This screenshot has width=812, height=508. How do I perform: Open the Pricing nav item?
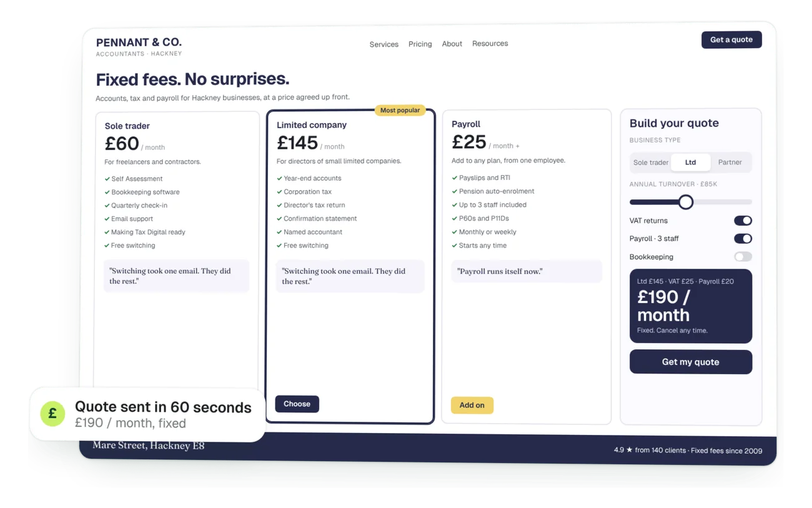420,44
